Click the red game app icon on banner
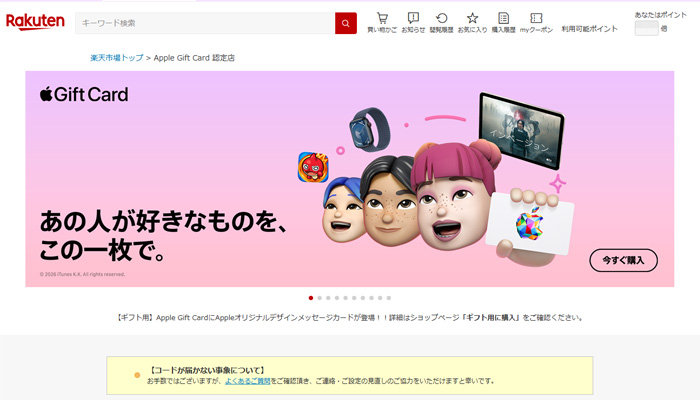700x400 pixels. [313, 166]
